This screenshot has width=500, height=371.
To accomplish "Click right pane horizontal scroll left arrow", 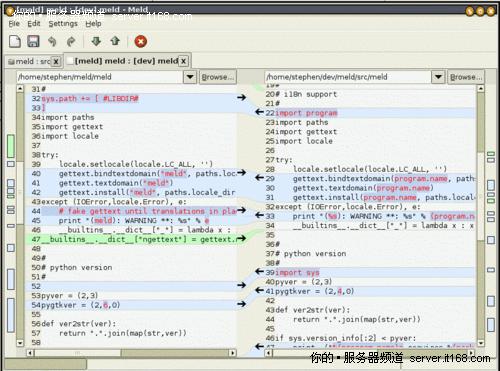I will [269, 353].
